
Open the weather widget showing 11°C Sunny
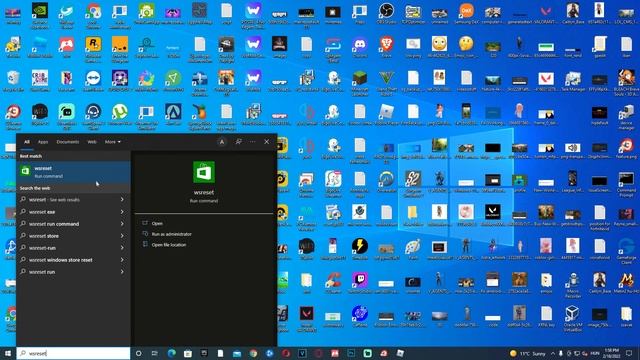(x=527, y=353)
